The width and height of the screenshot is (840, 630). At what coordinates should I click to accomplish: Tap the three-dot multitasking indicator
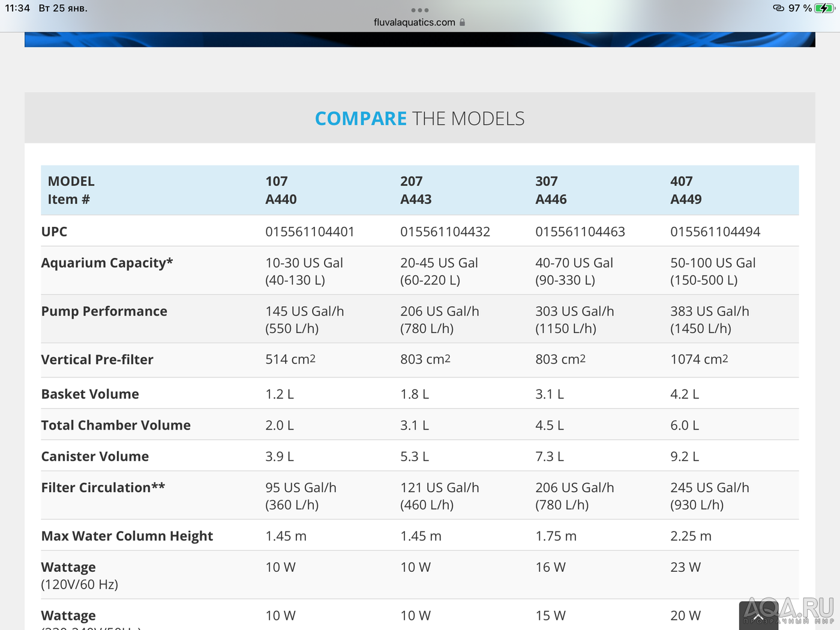420,10
